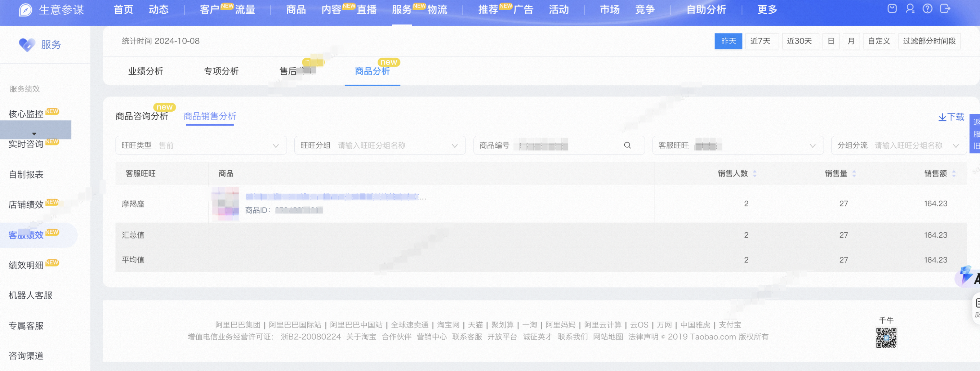The width and height of the screenshot is (980, 371).
Task: Open 服务 in top navigation
Action: (402, 9)
